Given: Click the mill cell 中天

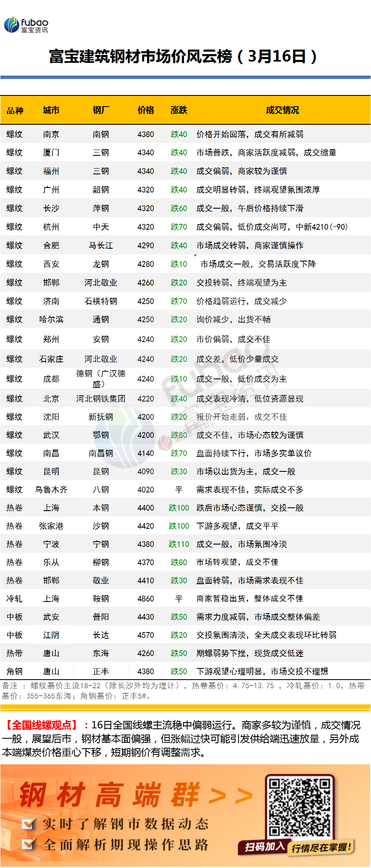Looking at the screenshot, I should click(x=101, y=227).
